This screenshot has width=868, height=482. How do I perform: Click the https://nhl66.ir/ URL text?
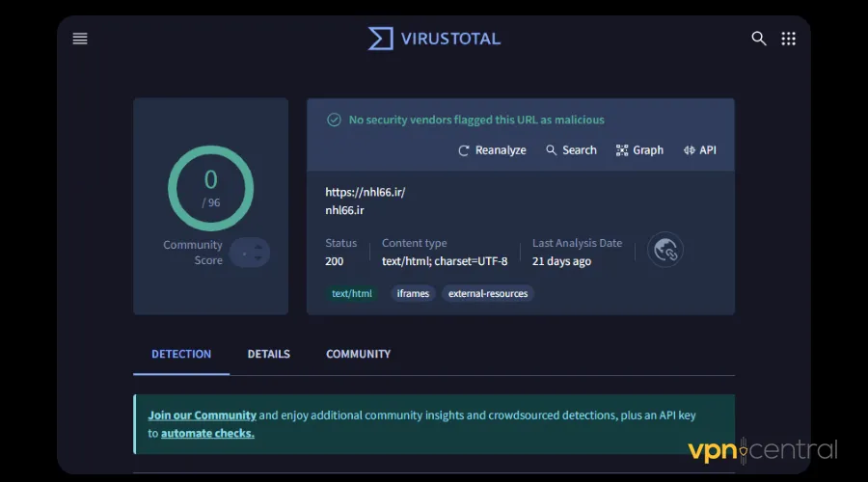point(366,192)
